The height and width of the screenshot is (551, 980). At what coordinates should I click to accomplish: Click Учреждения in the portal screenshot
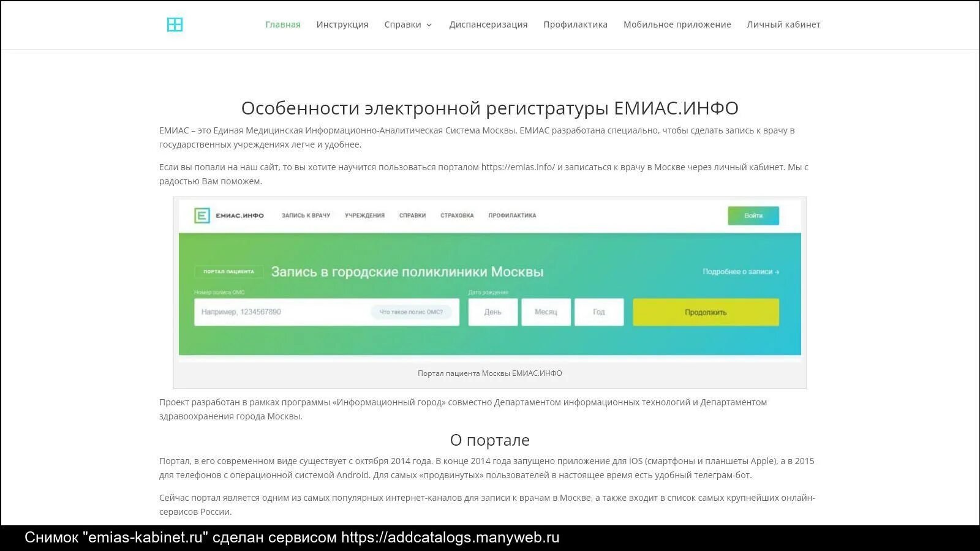(x=364, y=216)
